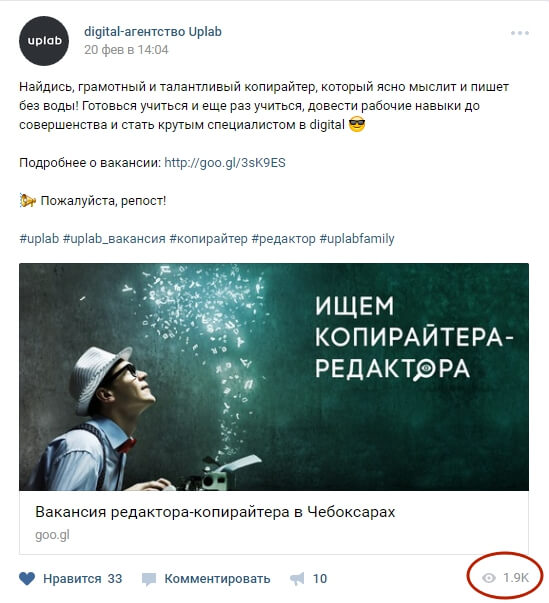549x603 pixels.
Task: Click the heart like icon
Action: click(x=27, y=578)
